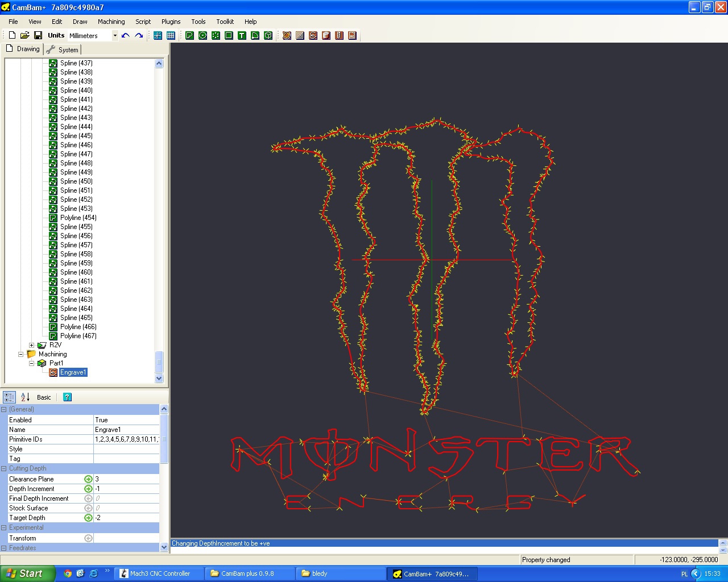Toggle default arrow for Clearance Plane

point(88,479)
